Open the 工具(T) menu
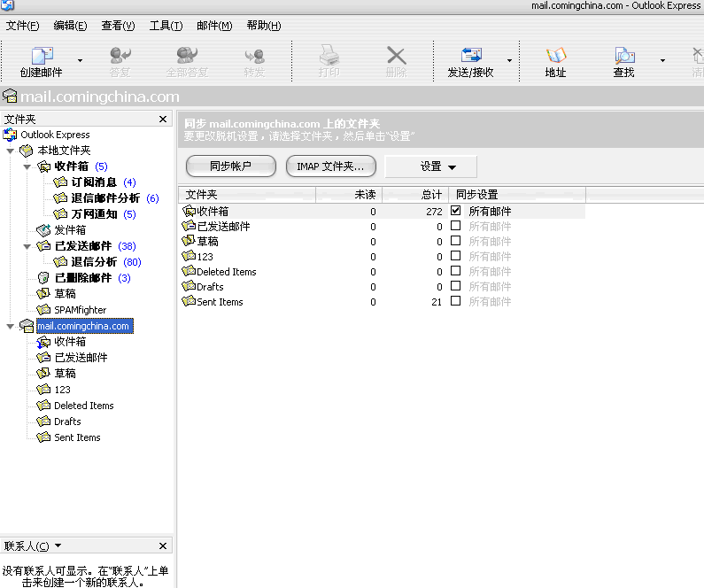Image resolution: width=704 pixels, height=588 pixels. point(166,26)
